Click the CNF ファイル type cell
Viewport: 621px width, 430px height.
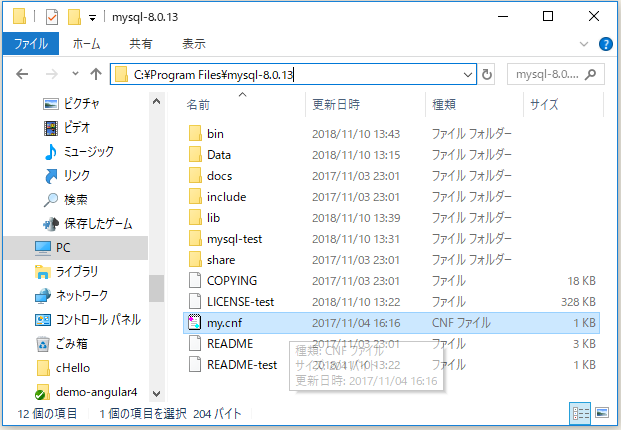[x=461, y=323]
